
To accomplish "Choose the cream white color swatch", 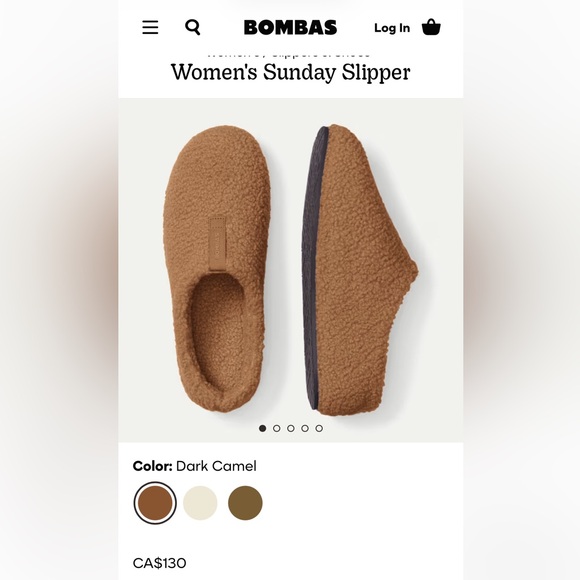I will pyautogui.click(x=200, y=503).
